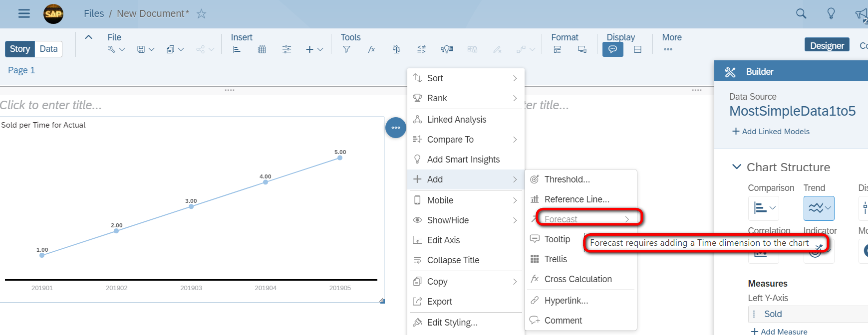Image resolution: width=868 pixels, height=335 pixels.
Task: Click the chart title placeholder text field
Action: tap(51, 105)
